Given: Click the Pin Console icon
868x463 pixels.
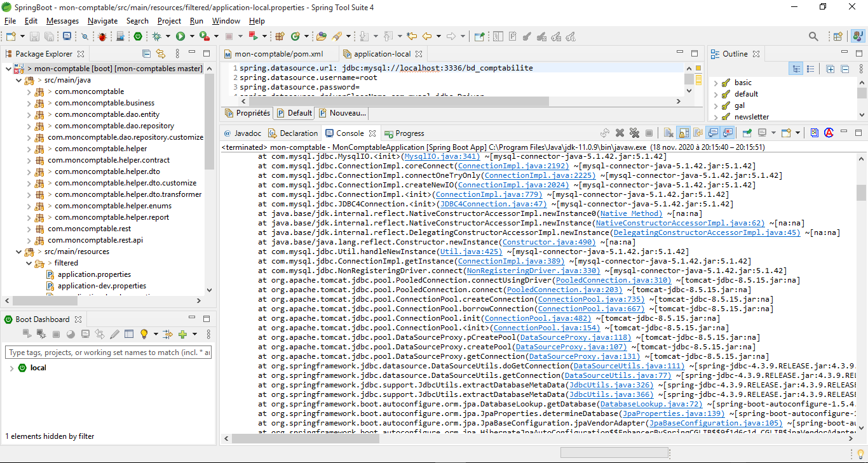Looking at the screenshot, I should pos(747,133).
